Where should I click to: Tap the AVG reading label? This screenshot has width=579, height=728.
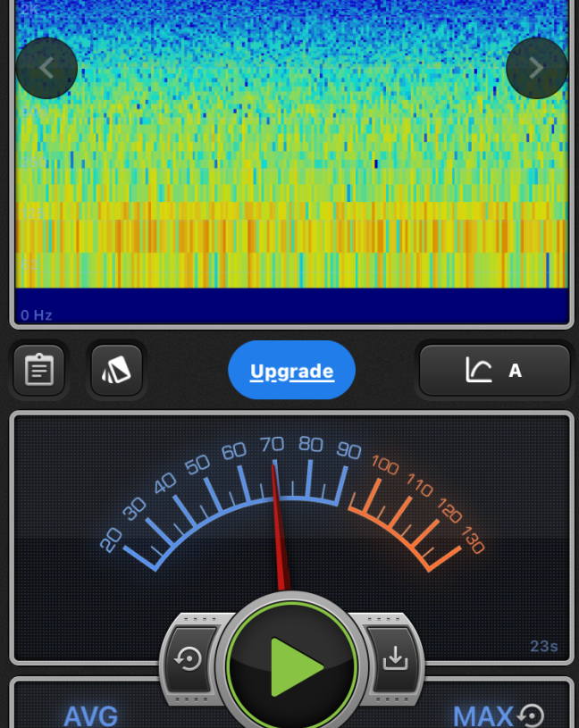90,715
